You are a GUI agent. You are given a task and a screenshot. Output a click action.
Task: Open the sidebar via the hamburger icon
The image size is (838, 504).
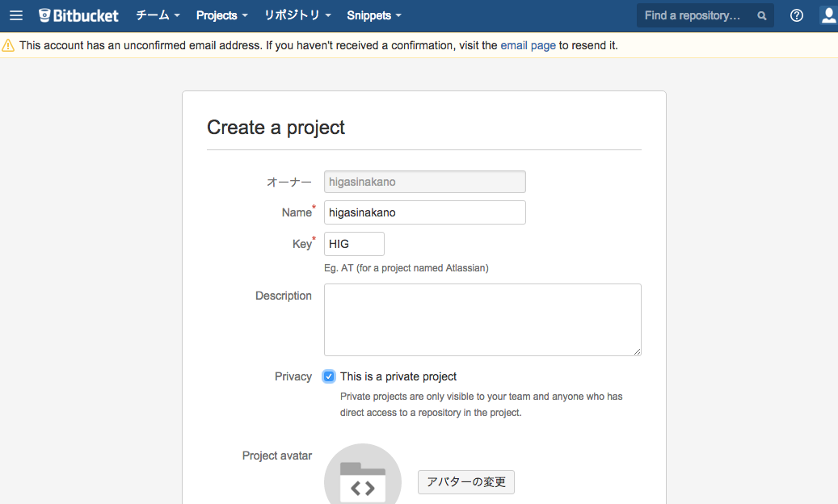tap(15, 15)
